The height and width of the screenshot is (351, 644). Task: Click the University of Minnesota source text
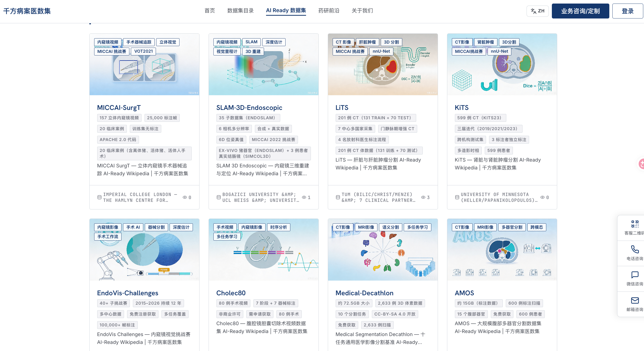(499, 197)
